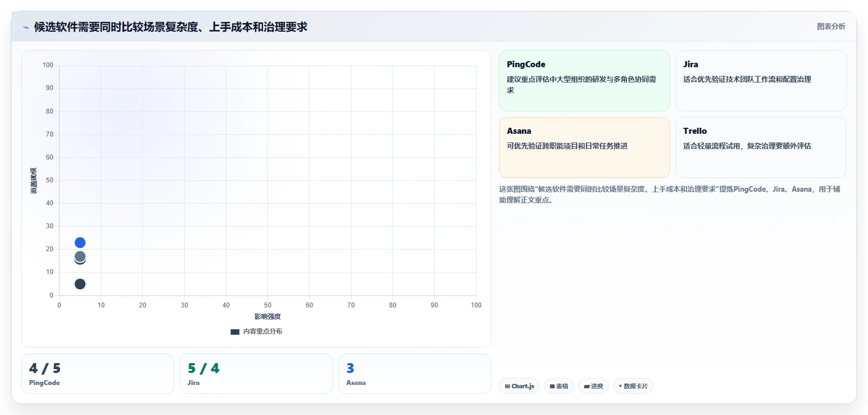Click the 覆盖规模 y-axis title

click(34, 180)
